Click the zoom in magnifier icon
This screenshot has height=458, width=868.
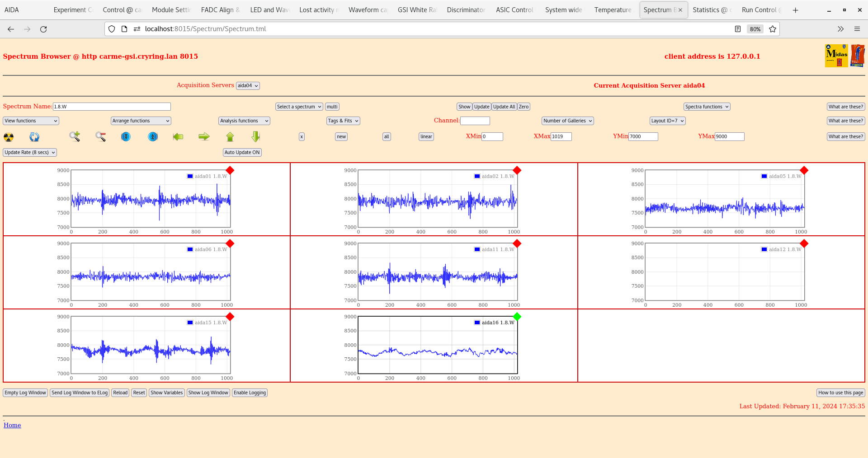coord(75,136)
